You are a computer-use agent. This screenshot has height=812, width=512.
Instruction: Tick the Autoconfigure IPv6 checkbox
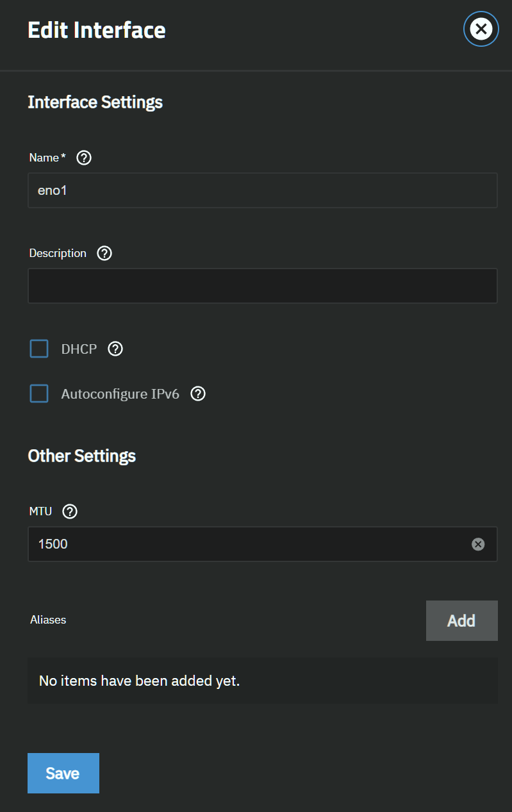(x=39, y=394)
